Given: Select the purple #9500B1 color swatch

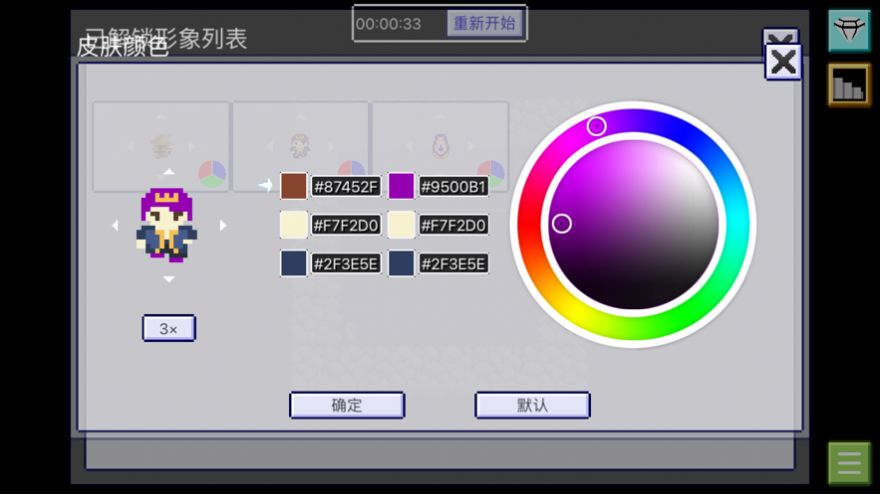Looking at the screenshot, I should (401, 186).
